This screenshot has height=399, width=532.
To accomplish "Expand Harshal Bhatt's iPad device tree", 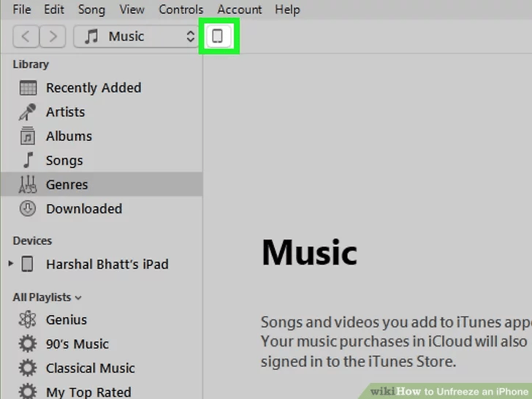I will (x=10, y=264).
